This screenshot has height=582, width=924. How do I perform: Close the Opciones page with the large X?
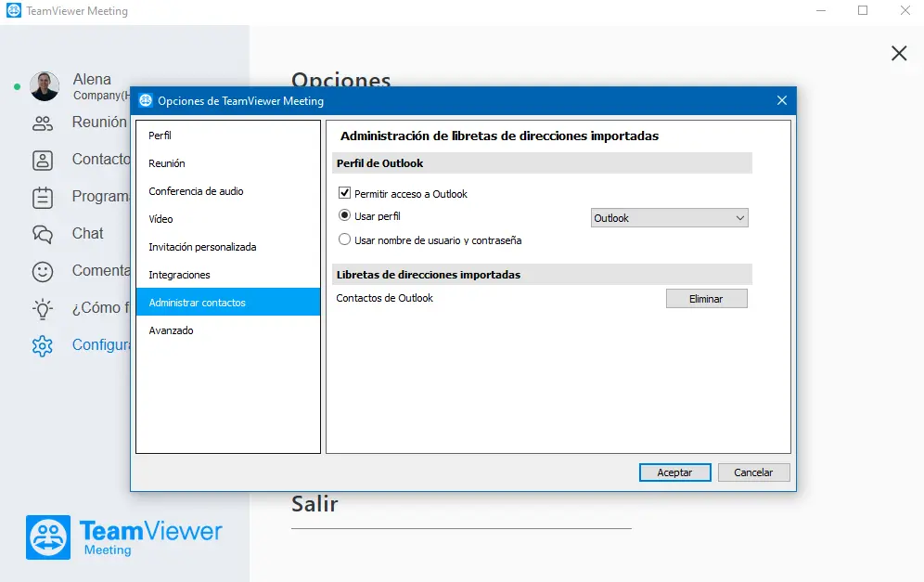899,53
